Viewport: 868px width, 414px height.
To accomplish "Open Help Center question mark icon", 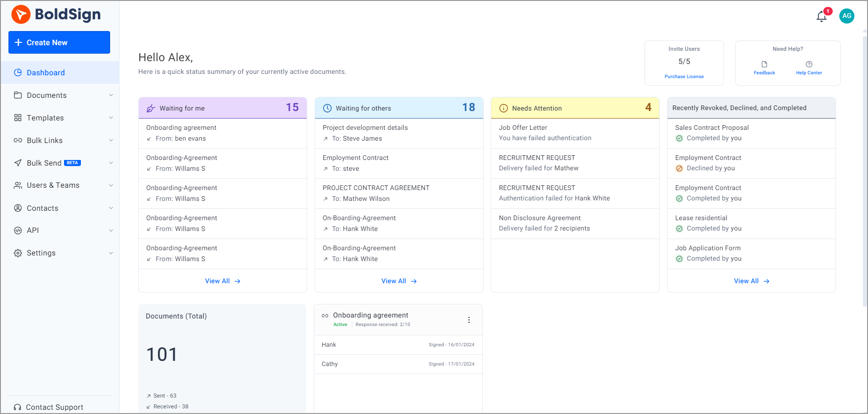I will coord(809,64).
